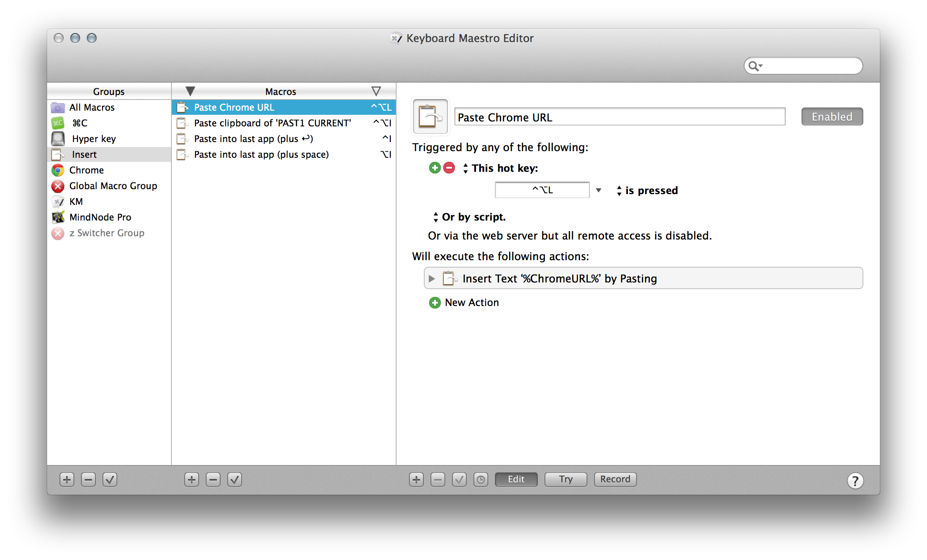Select Global Macro Group

coord(109,186)
